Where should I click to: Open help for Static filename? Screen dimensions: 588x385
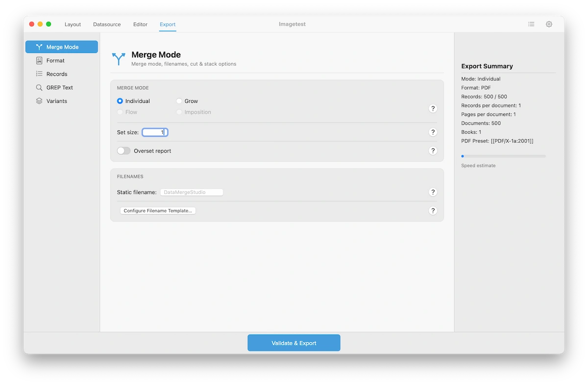pos(433,192)
